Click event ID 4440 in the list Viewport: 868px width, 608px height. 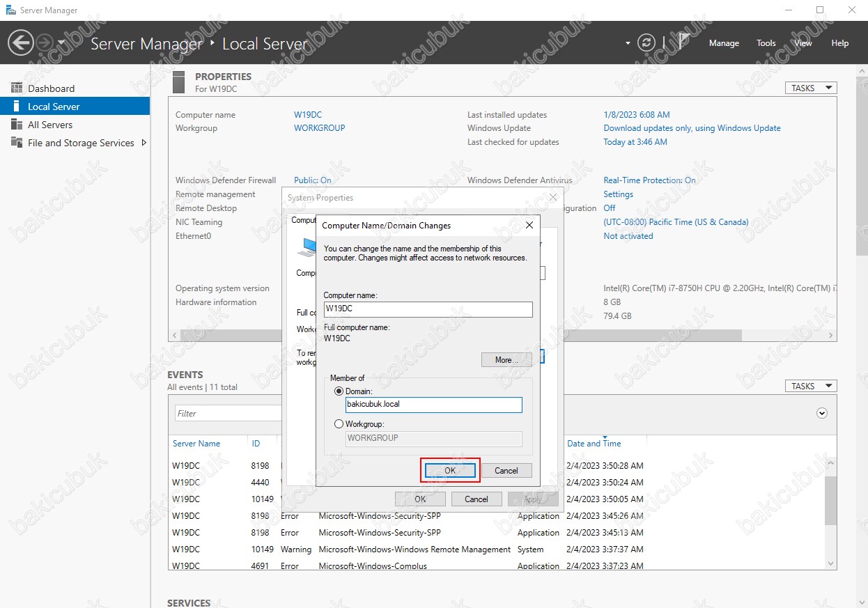pyautogui.click(x=261, y=482)
